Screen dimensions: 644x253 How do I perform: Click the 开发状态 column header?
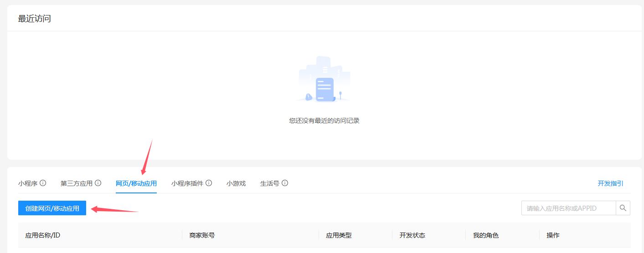(412, 235)
